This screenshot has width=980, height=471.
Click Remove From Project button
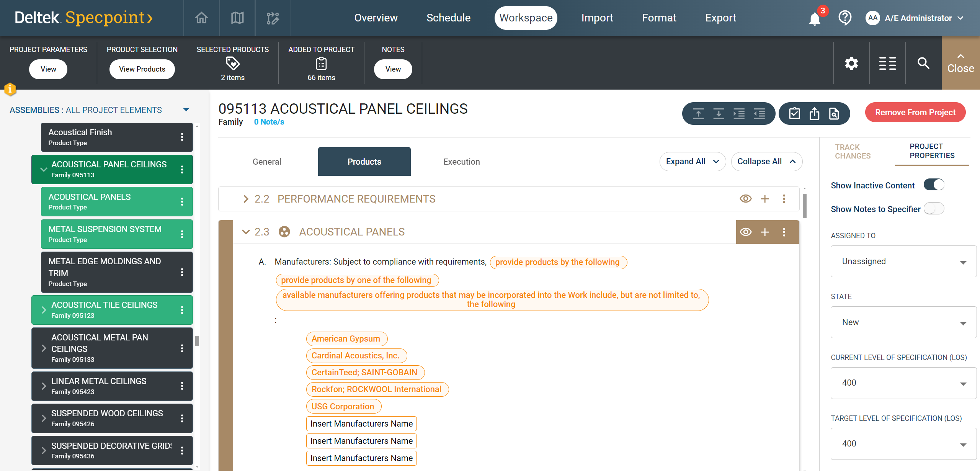click(915, 113)
